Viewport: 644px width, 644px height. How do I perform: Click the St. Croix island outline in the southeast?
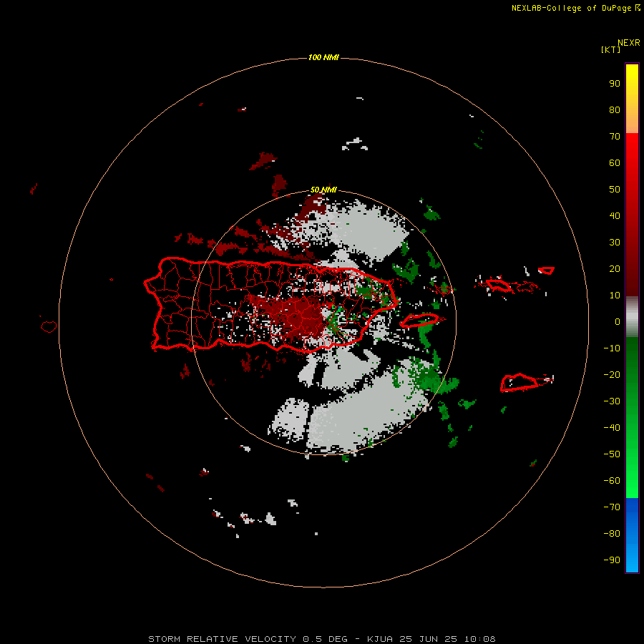tap(519, 382)
